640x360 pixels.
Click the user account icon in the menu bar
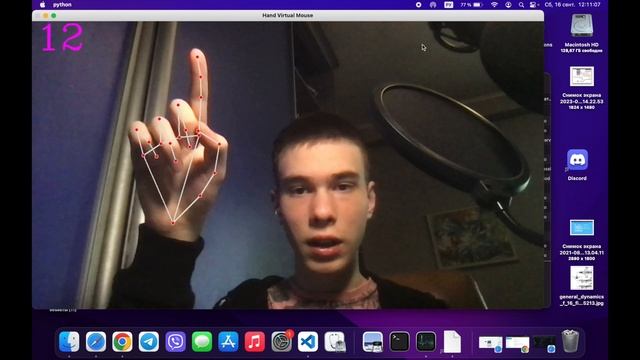[x=508, y=4]
